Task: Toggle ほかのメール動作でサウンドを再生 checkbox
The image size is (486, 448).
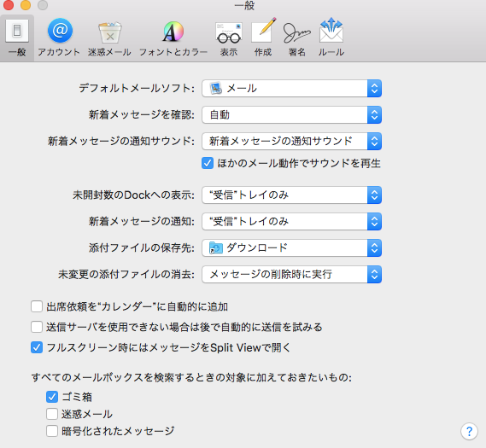Action: click(x=208, y=163)
